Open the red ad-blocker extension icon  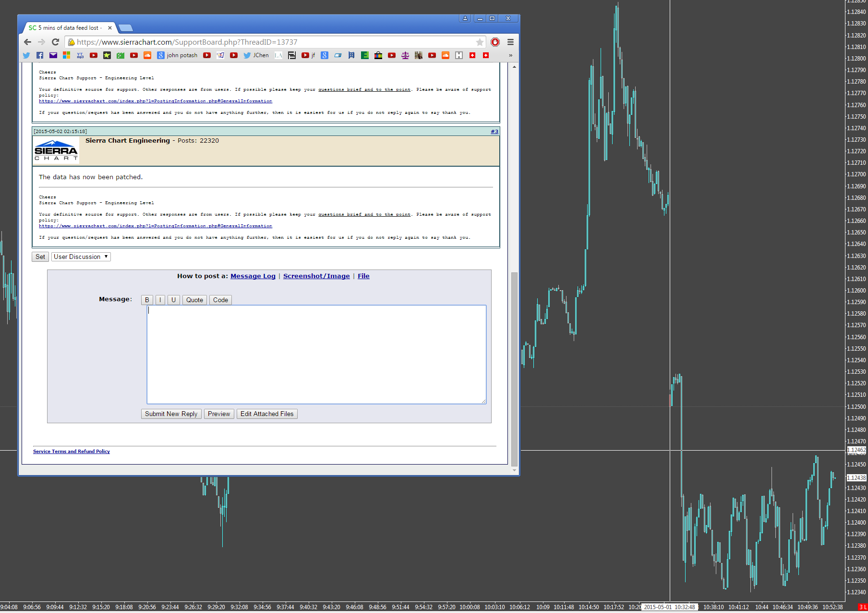[495, 42]
